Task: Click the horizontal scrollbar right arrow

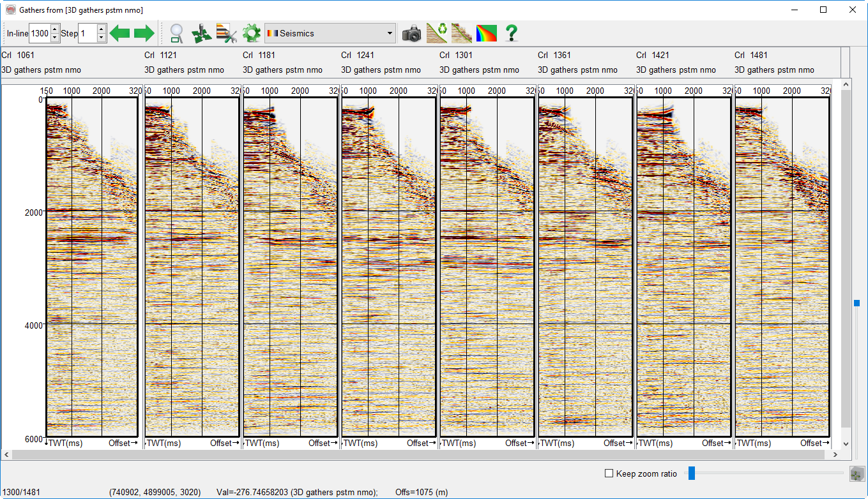Action: 835,455
